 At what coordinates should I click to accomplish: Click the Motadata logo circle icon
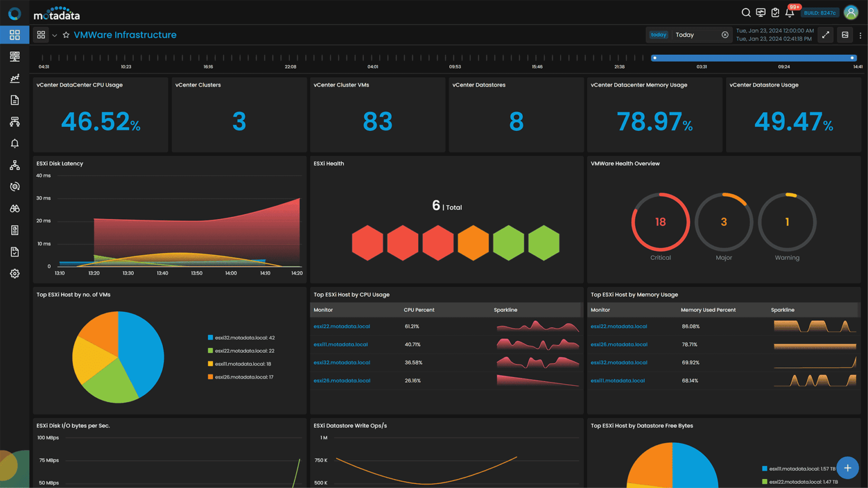pos(15,13)
